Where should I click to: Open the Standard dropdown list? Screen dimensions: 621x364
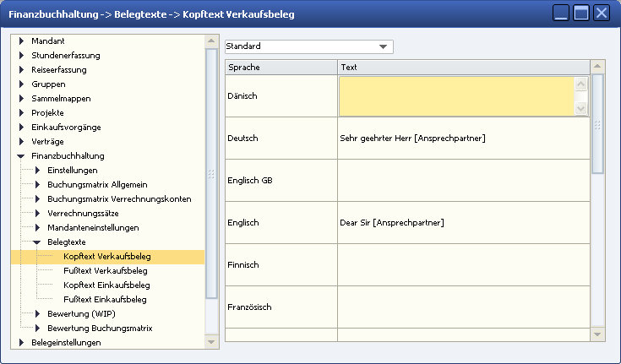(x=384, y=46)
